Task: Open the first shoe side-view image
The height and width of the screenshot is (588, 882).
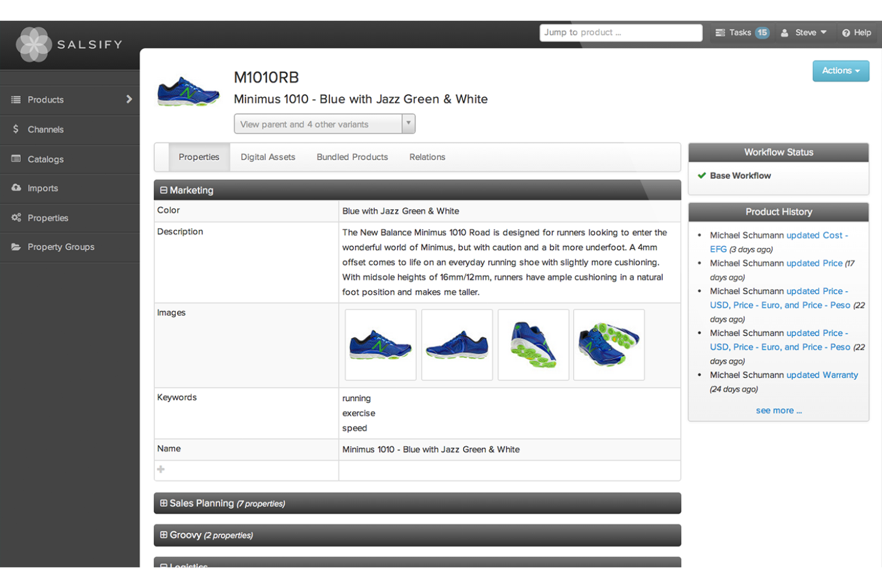Action: 381,345
